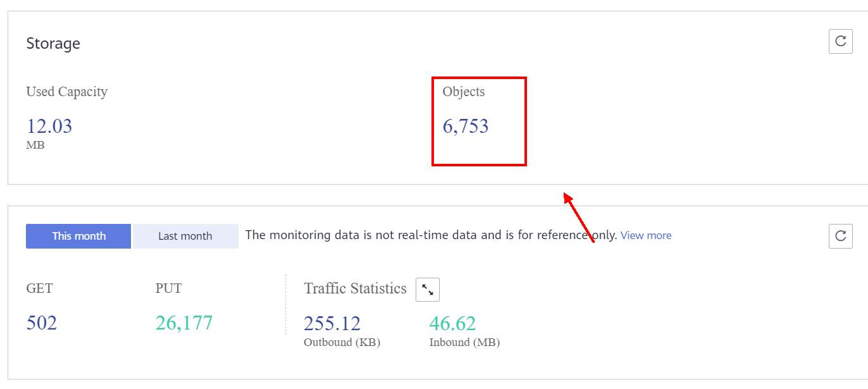Switch to the This month tab
Viewport: 868px width, 389px height.
pos(78,236)
